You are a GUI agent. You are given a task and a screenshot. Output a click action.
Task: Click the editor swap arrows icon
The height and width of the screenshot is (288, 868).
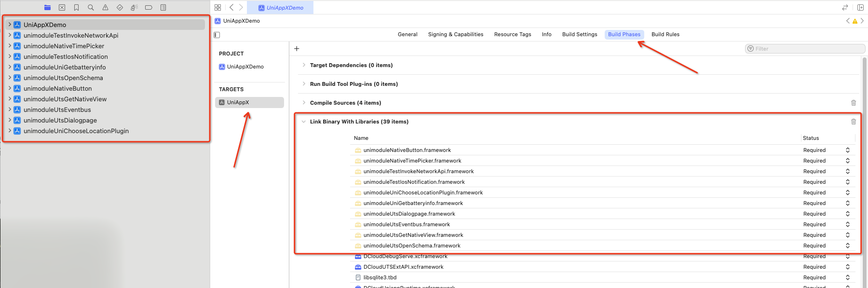click(845, 7)
